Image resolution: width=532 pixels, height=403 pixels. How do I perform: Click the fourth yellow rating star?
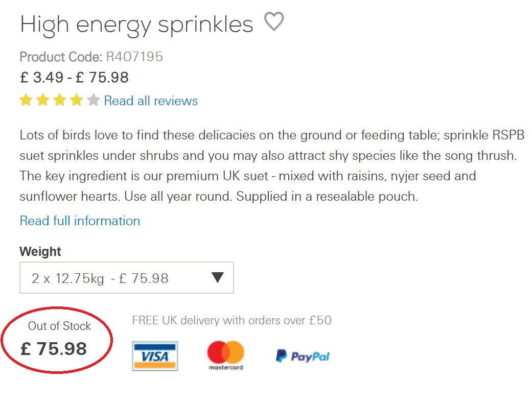click(76, 100)
